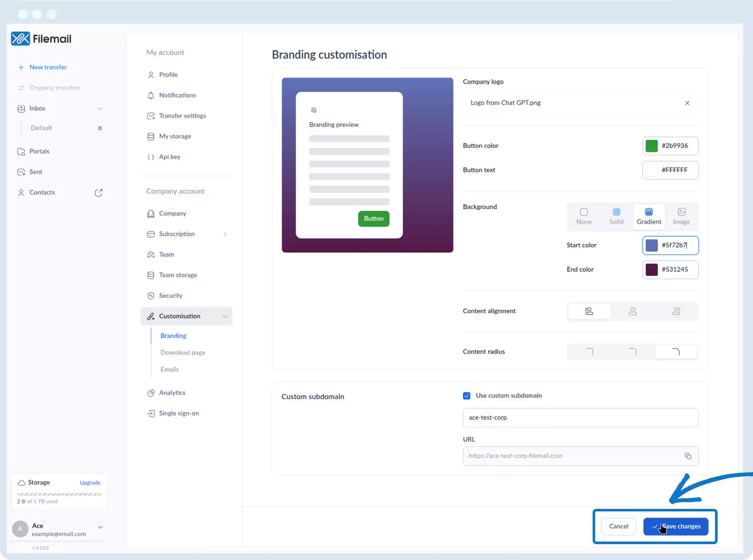This screenshot has height=560, width=753.
Task: Click the Upgrade storage link
Action: (90, 482)
